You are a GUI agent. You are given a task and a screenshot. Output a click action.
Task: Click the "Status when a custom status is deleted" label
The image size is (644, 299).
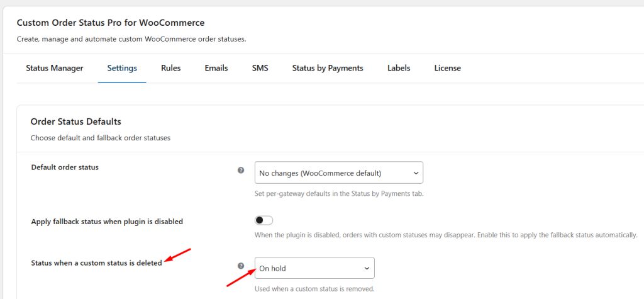coord(96,262)
